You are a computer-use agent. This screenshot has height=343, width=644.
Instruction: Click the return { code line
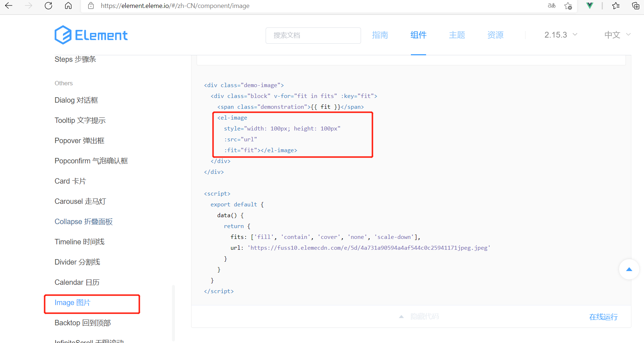click(x=237, y=226)
